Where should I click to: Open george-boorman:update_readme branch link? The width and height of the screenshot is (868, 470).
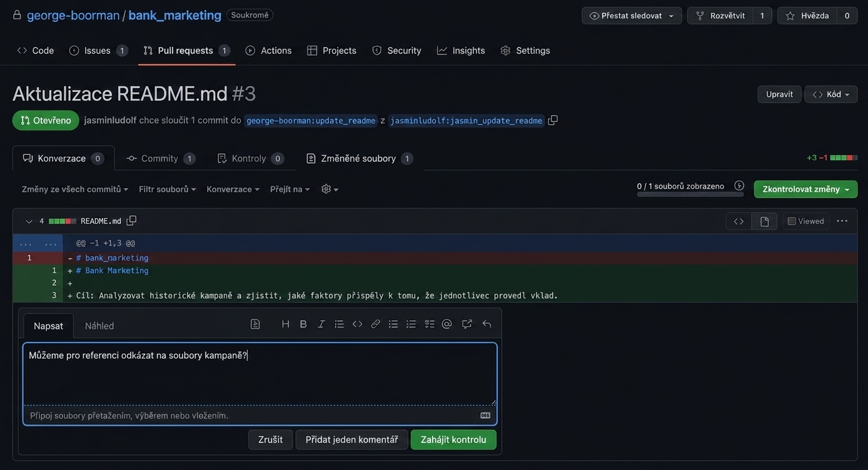pos(311,121)
